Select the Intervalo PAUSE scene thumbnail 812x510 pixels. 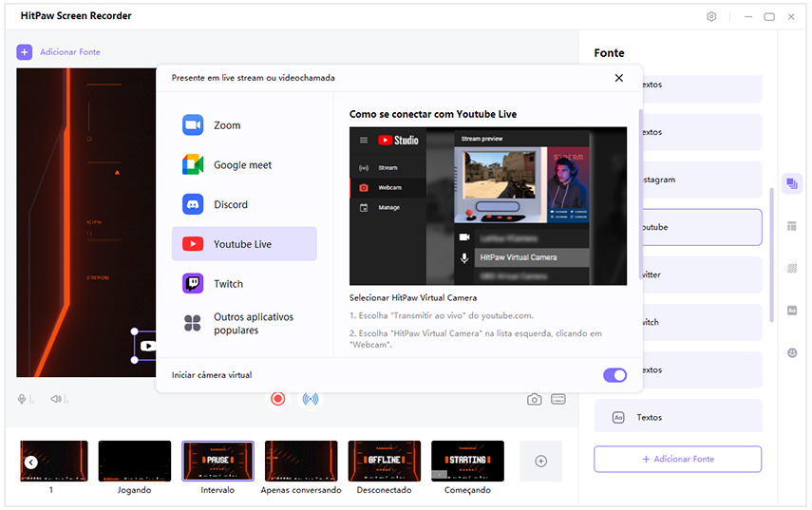[x=218, y=461]
